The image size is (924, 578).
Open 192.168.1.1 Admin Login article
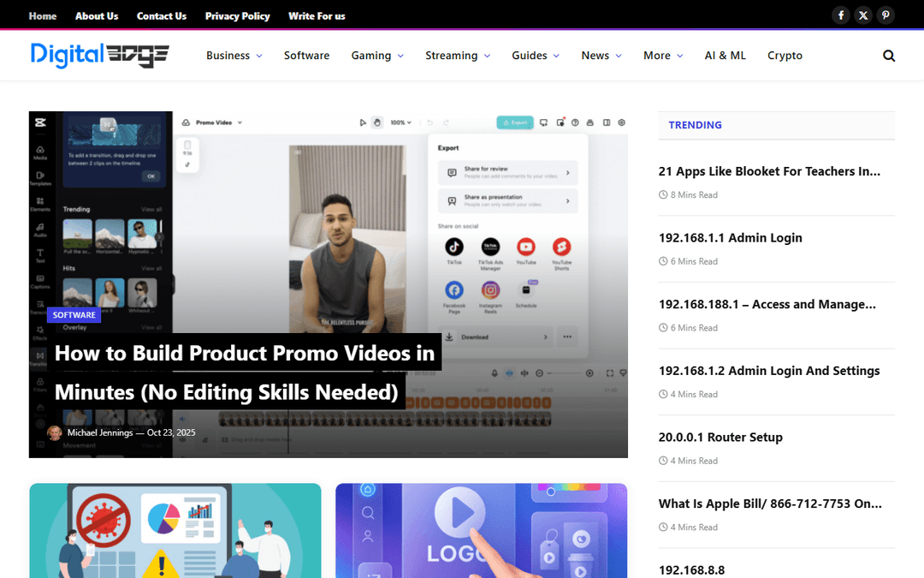point(730,238)
